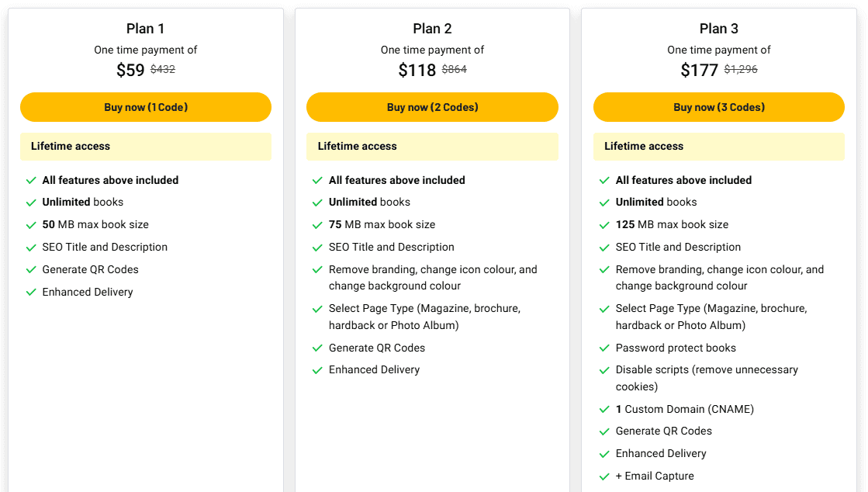The height and width of the screenshot is (492, 868).
Task: Click checkmark next to Disable scripts feature
Action: tap(604, 371)
